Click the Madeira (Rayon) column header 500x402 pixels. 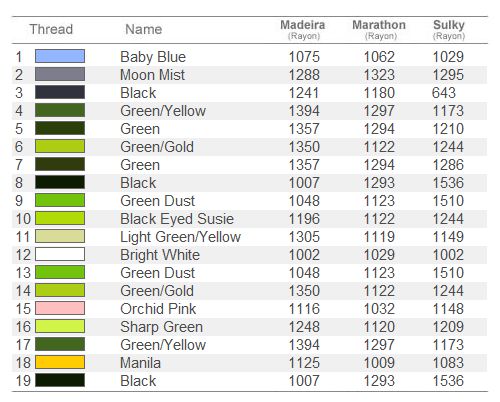(x=303, y=29)
